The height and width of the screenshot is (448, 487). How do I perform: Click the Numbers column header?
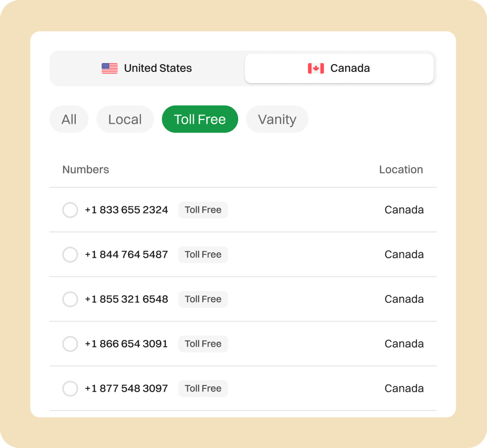(x=86, y=170)
